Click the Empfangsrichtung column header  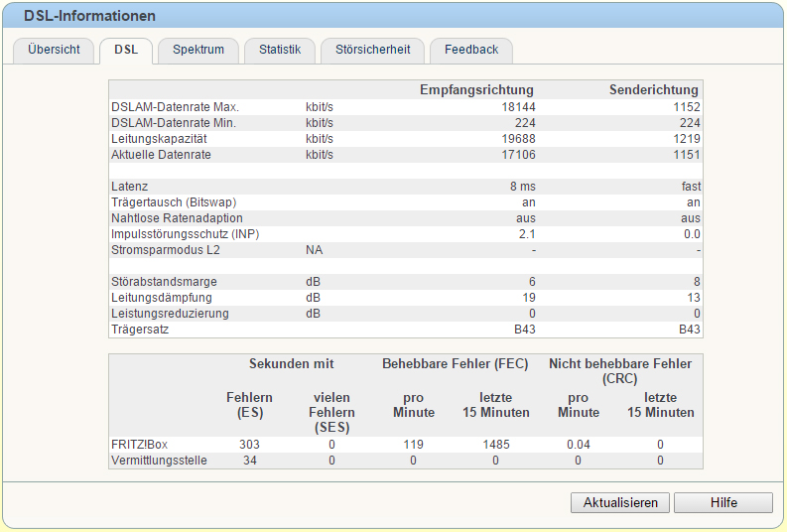click(x=476, y=90)
